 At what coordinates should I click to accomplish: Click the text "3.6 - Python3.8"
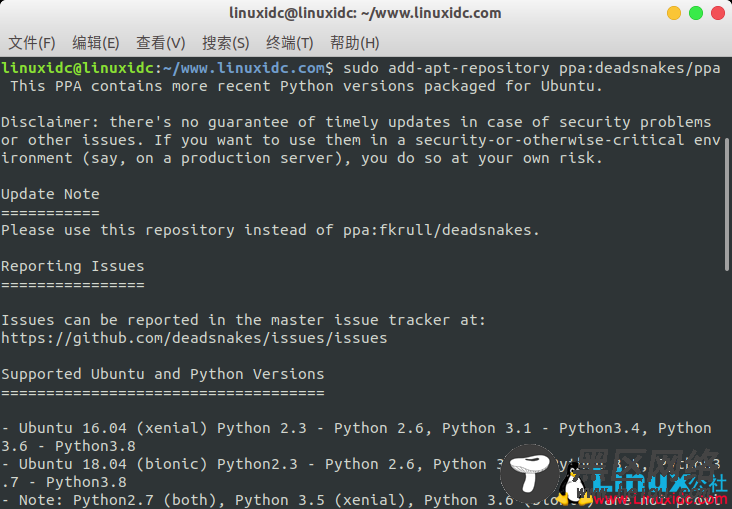[68, 446]
